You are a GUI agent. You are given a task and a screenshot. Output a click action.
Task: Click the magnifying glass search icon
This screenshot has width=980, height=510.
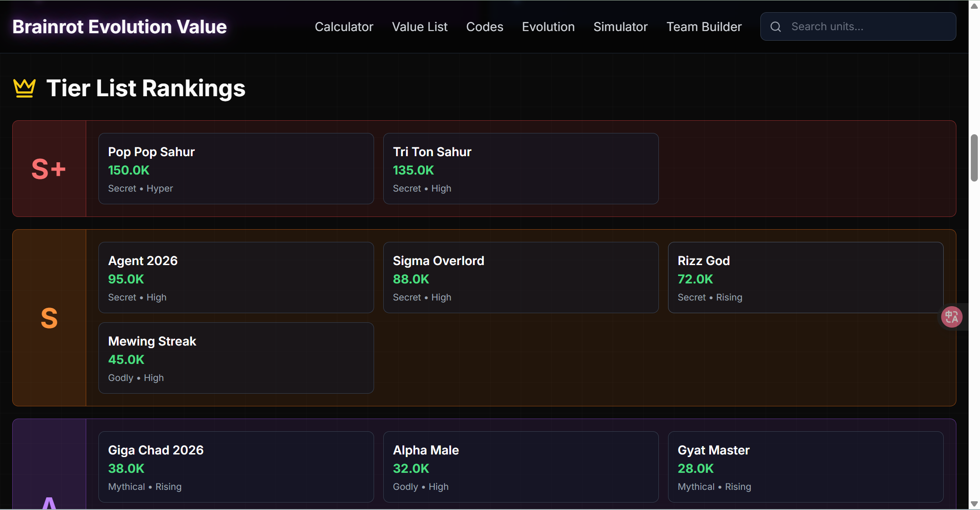point(775,26)
